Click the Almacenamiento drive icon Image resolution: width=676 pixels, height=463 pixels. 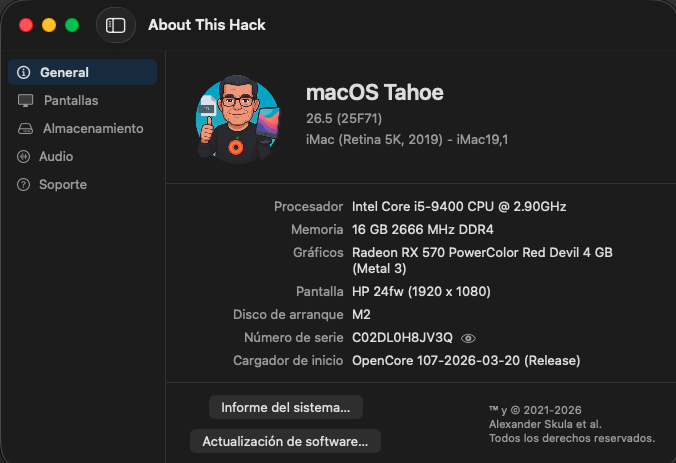(x=25, y=128)
